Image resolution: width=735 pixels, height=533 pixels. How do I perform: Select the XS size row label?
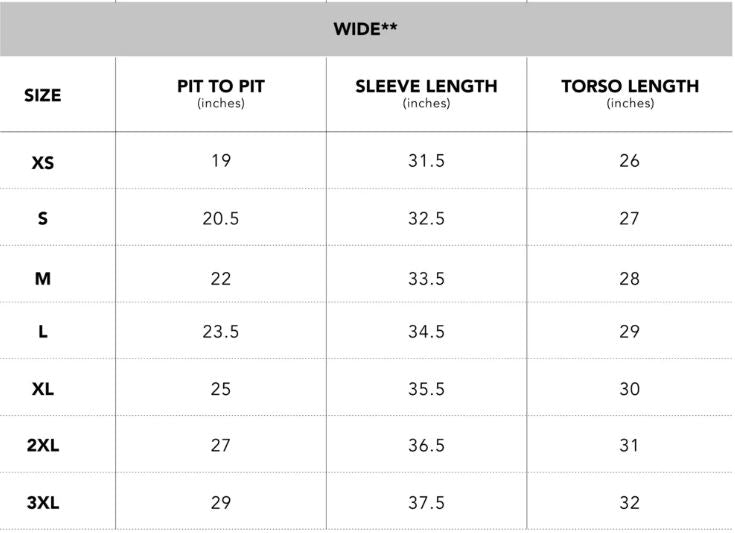[43, 162]
